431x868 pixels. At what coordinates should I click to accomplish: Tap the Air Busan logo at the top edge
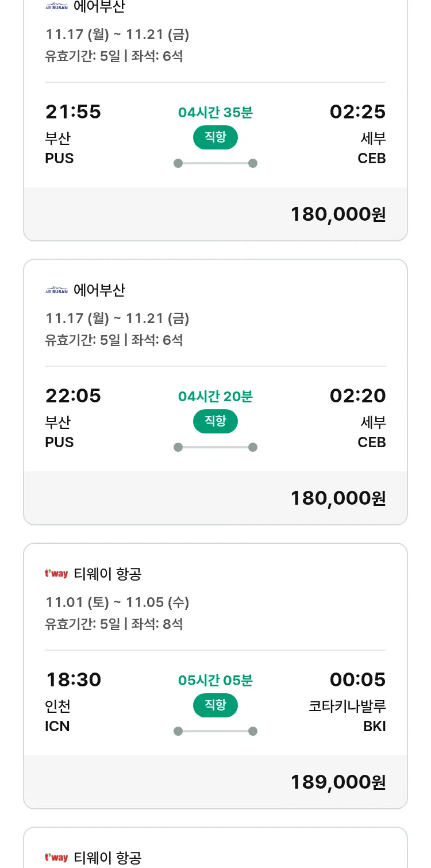tap(56, 7)
